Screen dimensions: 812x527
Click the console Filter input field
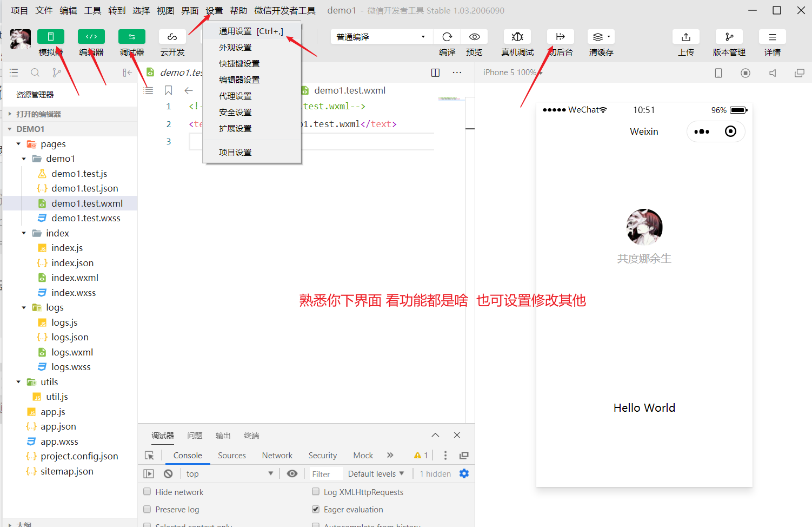(327, 474)
